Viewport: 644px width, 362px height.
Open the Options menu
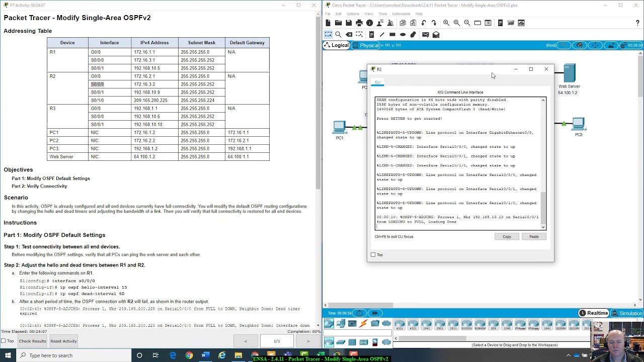pos(353,14)
